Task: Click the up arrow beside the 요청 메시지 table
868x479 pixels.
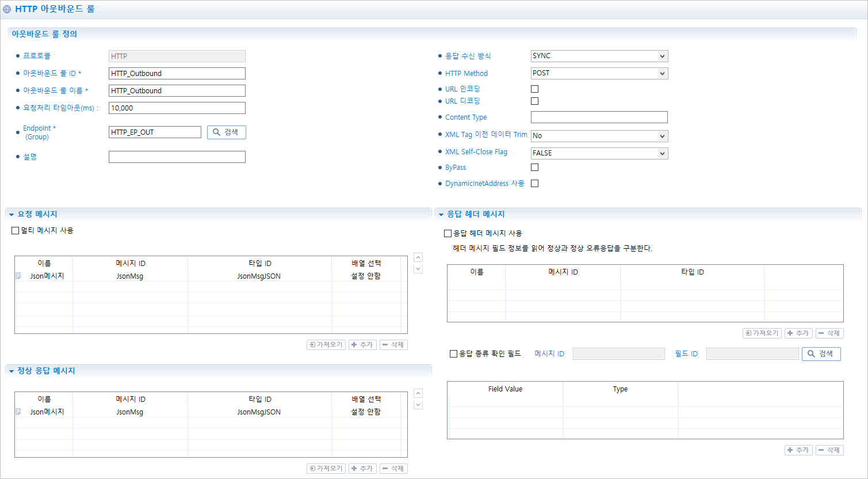Action: (418, 257)
